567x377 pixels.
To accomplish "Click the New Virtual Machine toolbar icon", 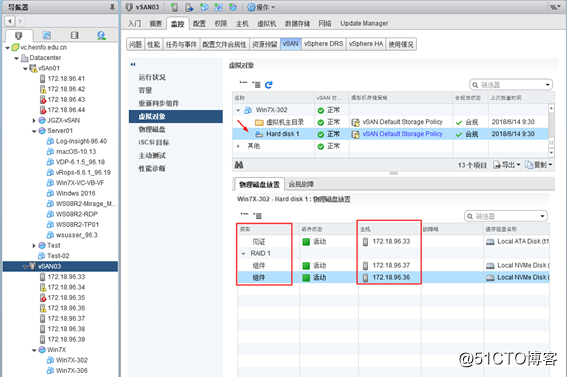I will (x=204, y=7).
